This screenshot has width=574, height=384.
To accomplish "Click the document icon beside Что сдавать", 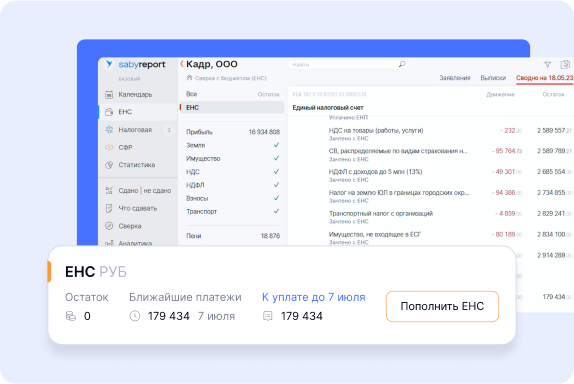I will click(x=109, y=208).
